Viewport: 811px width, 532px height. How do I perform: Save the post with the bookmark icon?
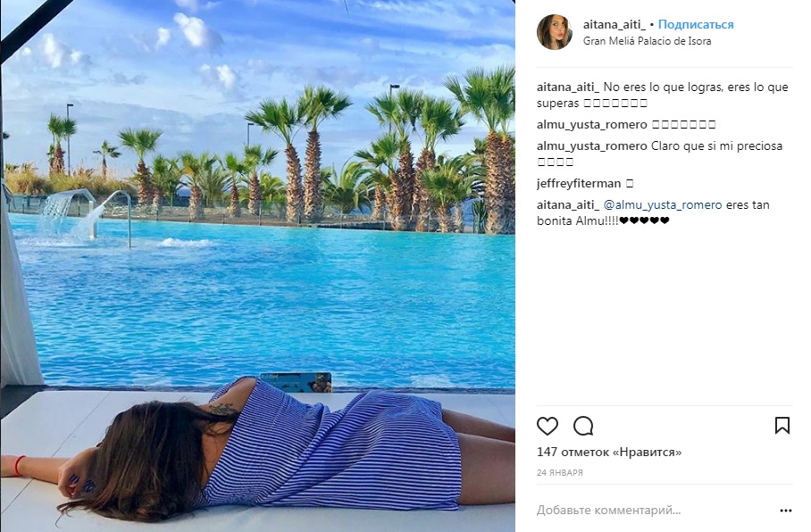[782, 426]
